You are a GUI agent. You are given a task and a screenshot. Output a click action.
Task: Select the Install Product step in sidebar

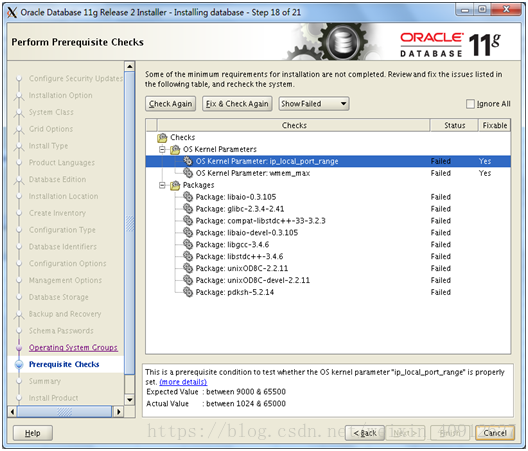tap(53, 398)
